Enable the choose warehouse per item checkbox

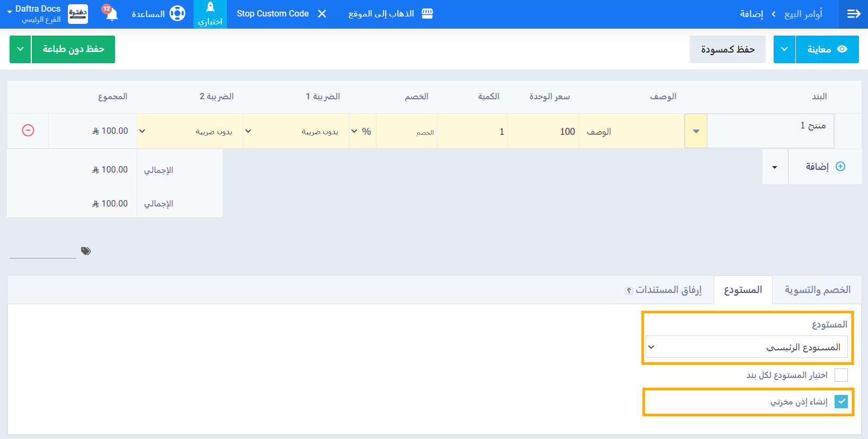840,375
